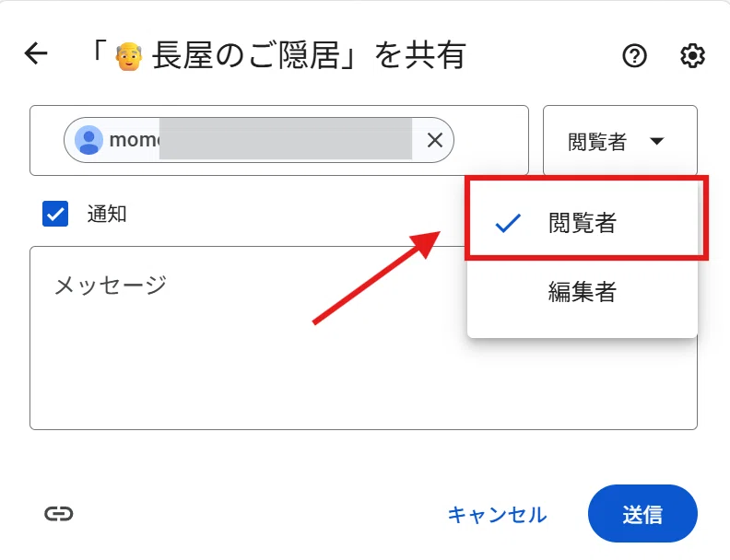Click the 送信 button
This screenshot has width=730, height=560.
[x=642, y=514]
